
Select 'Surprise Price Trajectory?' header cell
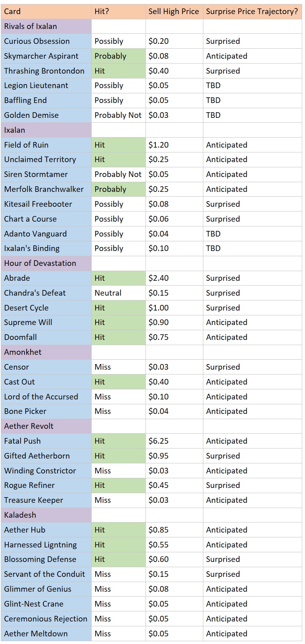tap(252, 11)
